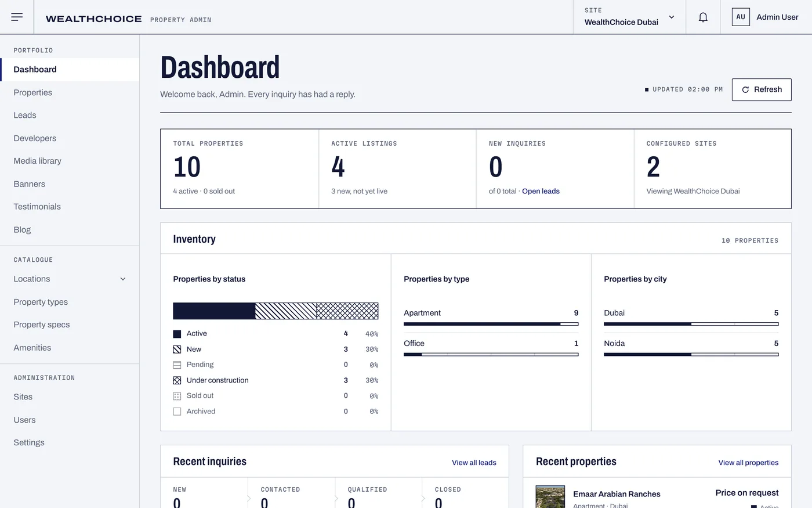Click the CONTACTED inquiries column
The width and height of the screenshot is (812, 508).
coord(291,493)
